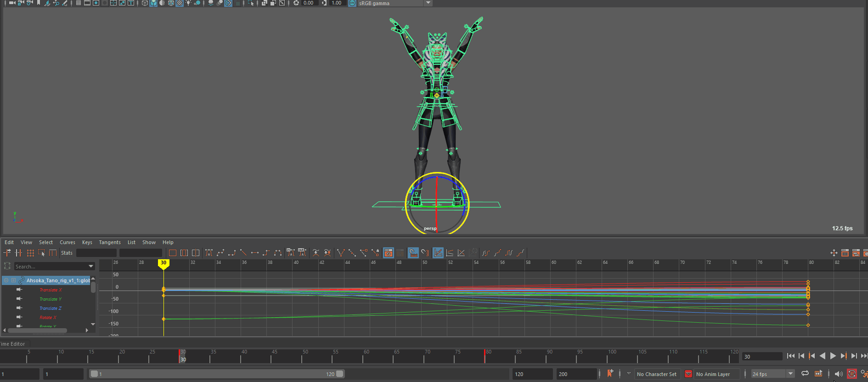
Task: Click the Post-Infinity Cycle with Offset icon
Action: coord(520,253)
